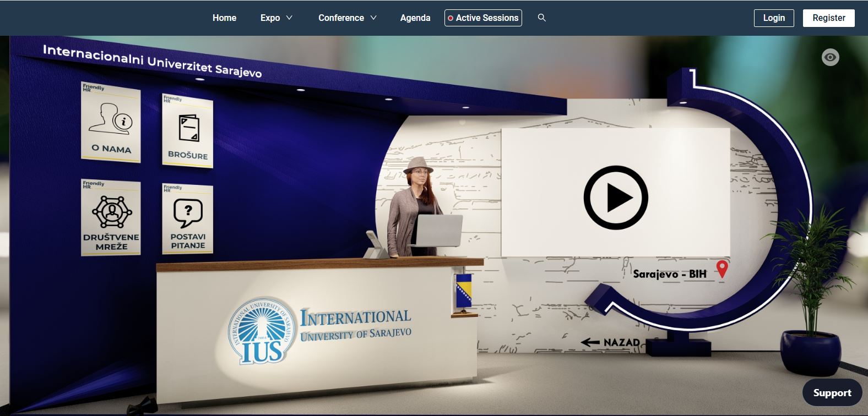Open the POSTAVI PITANJE question panel
The image size is (868, 416).
(187, 219)
